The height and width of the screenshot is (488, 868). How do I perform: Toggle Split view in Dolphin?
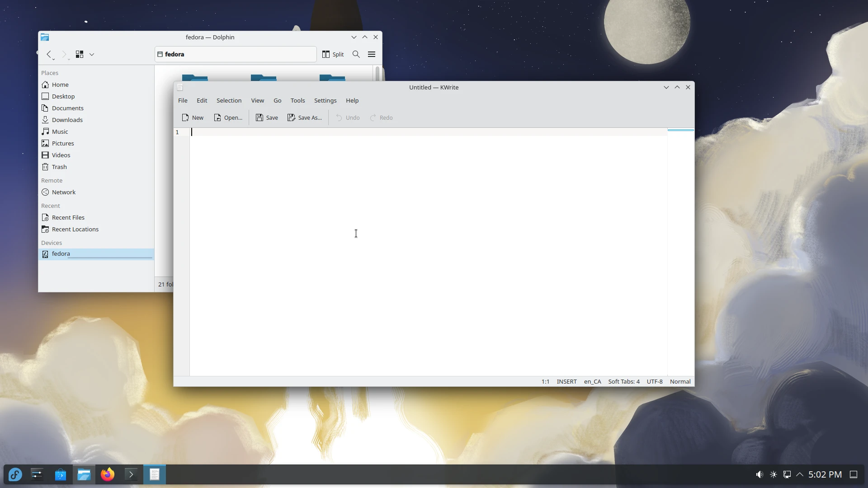[332, 54]
